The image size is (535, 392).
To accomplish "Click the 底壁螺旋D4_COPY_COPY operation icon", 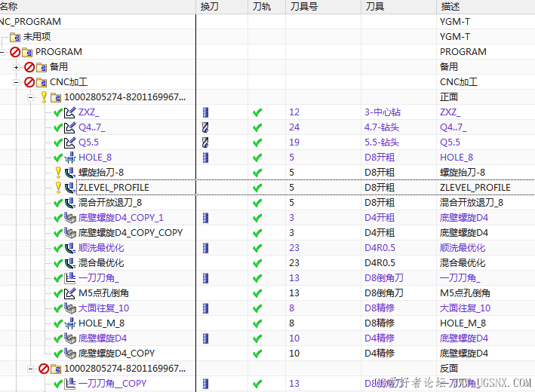I will coord(70,233).
